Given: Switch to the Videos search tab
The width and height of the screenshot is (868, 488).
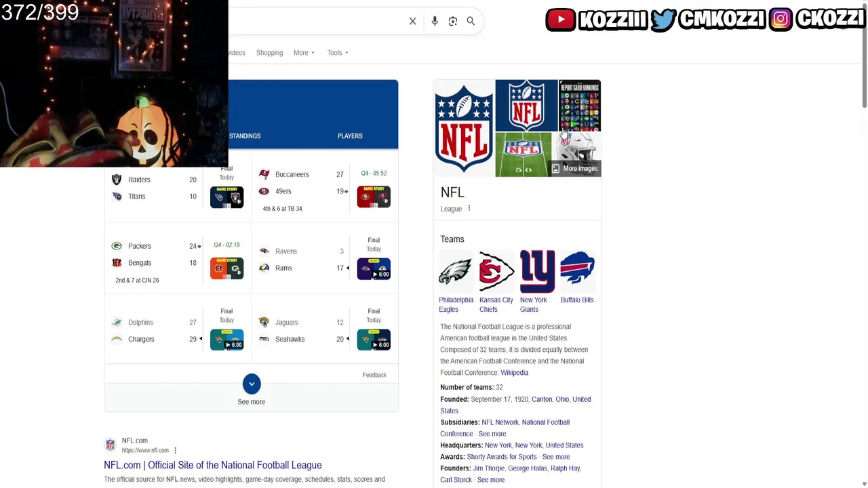Looking at the screenshot, I should [x=237, y=53].
